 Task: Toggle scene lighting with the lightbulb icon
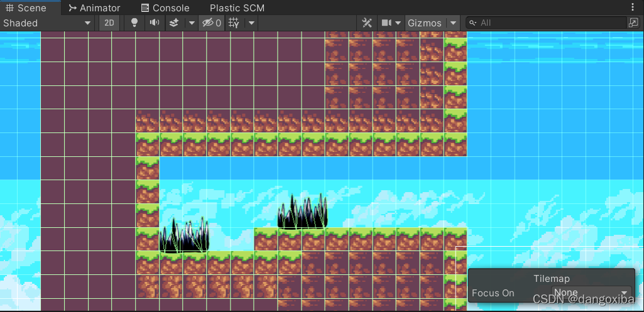134,23
